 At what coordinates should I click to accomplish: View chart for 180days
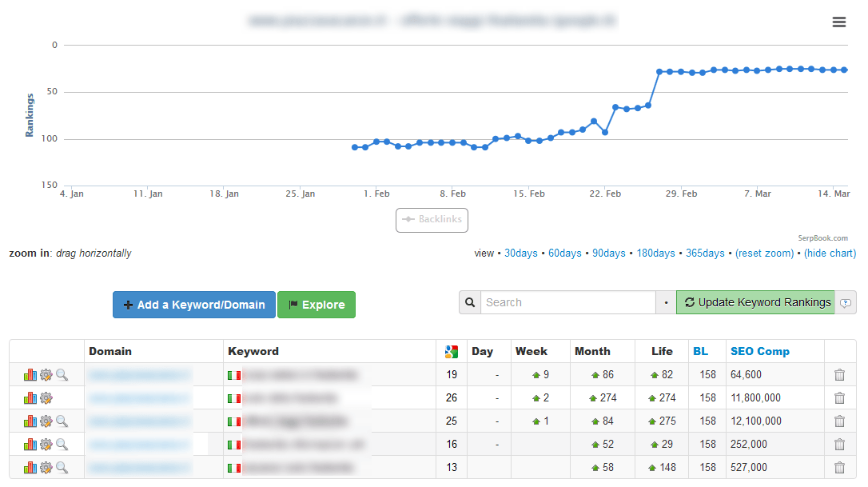(x=656, y=253)
